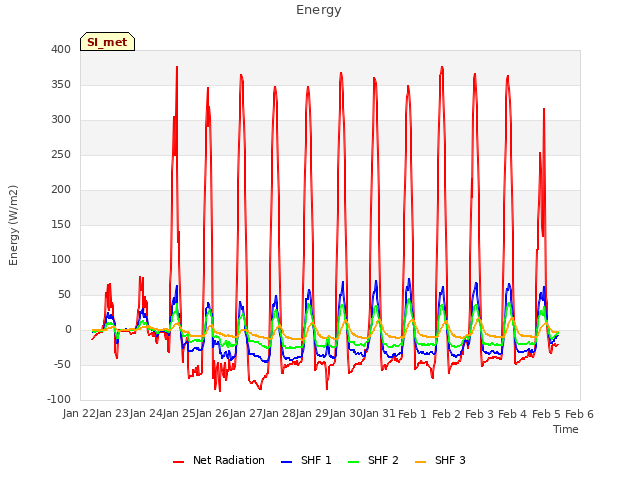The height and width of the screenshot is (480, 640).
Task: Click the Jan 28 x-axis date label
Action: (x=279, y=414)
